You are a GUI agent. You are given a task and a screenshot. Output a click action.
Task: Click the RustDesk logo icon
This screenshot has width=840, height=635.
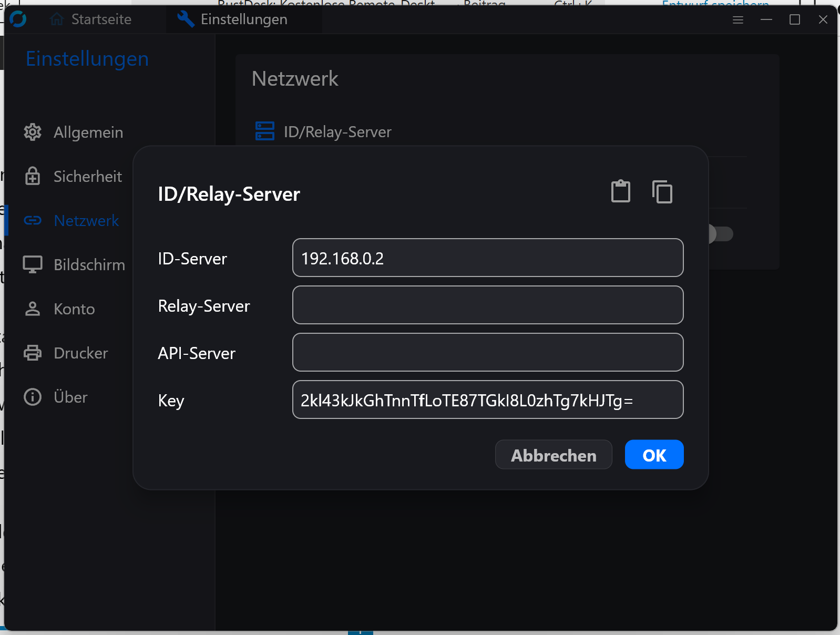(x=18, y=19)
